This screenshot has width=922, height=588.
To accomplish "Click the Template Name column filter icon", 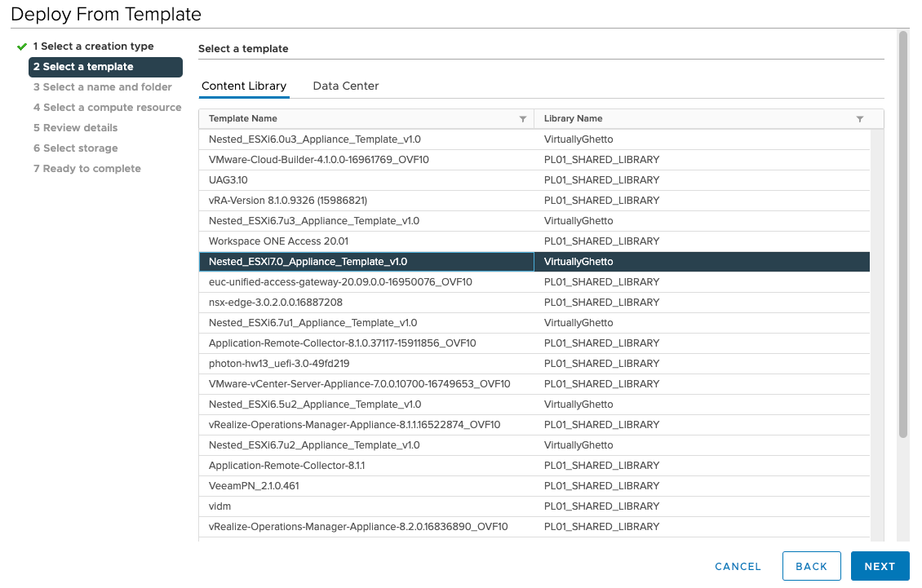I will tap(523, 119).
